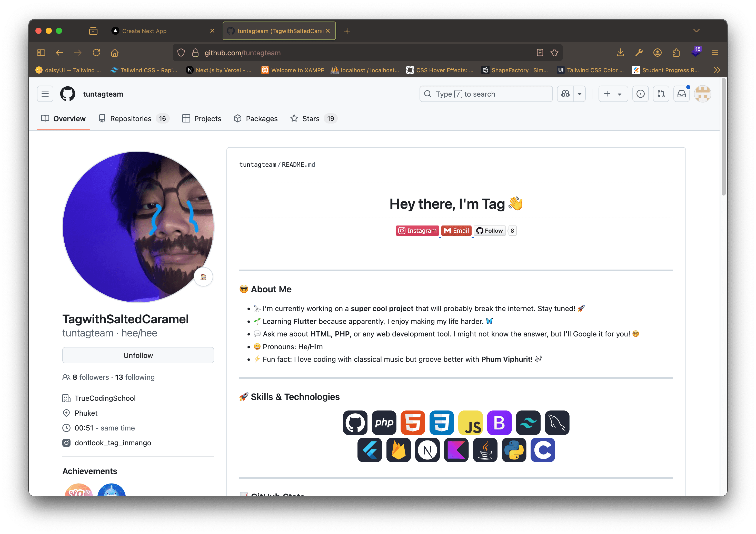Bookmark this page with star icon

[x=554, y=53]
